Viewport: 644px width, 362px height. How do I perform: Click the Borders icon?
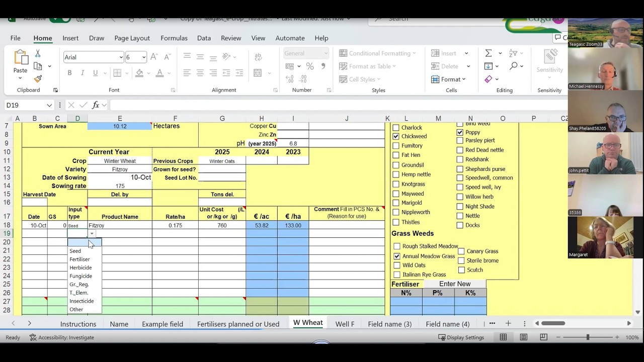click(x=117, y=73)
